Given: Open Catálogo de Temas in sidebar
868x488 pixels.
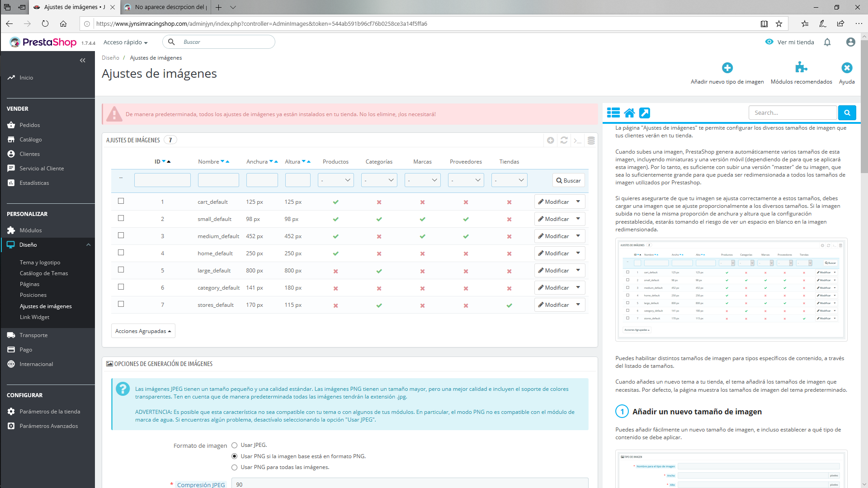Looking at the screenshot, I should point(44,273).
